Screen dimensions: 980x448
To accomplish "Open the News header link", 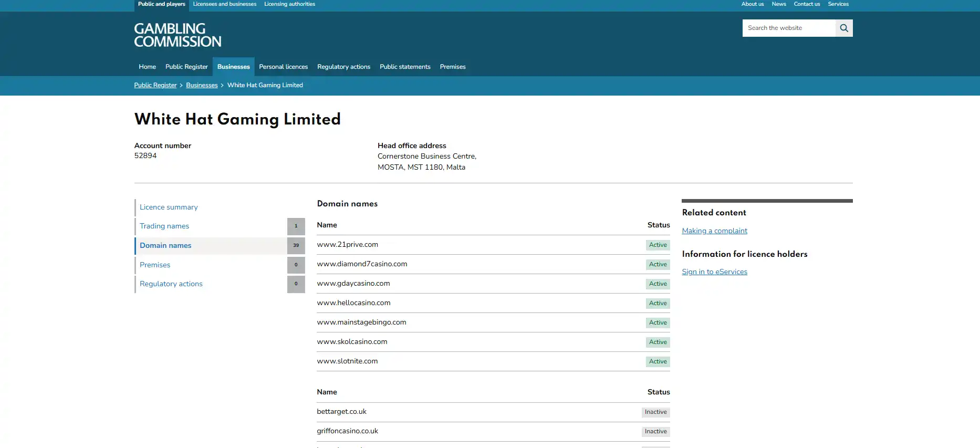I will [779, 4].
